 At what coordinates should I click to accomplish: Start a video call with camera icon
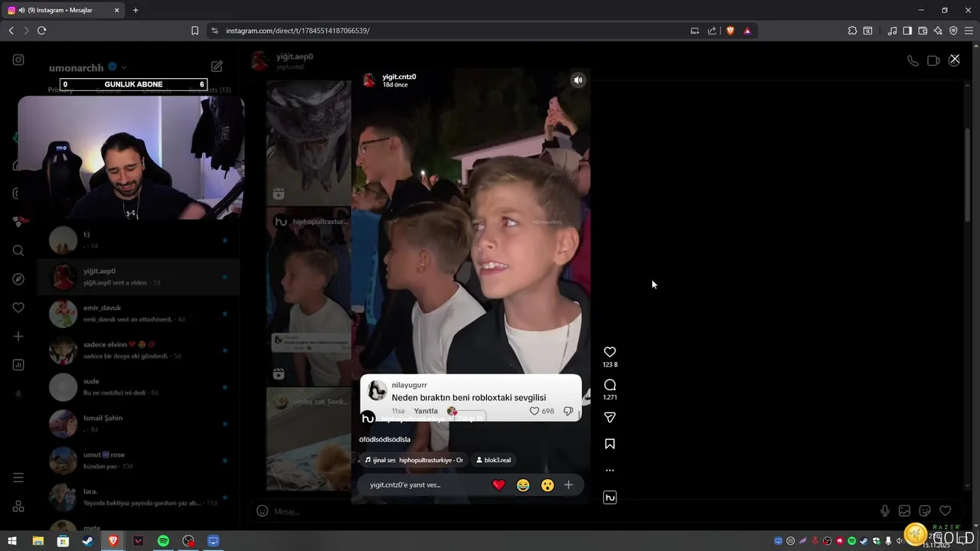[x=933, y=60]
